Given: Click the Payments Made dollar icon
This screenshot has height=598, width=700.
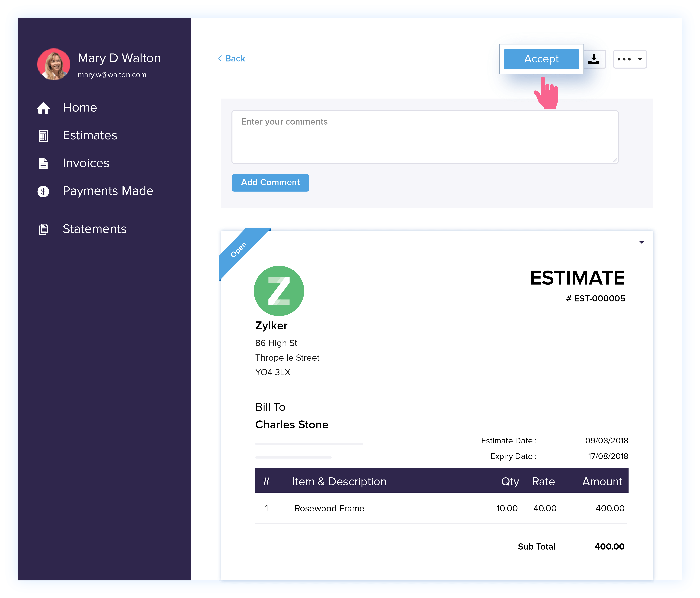Looking at the screenshot, I should click(x=43, y=192).
